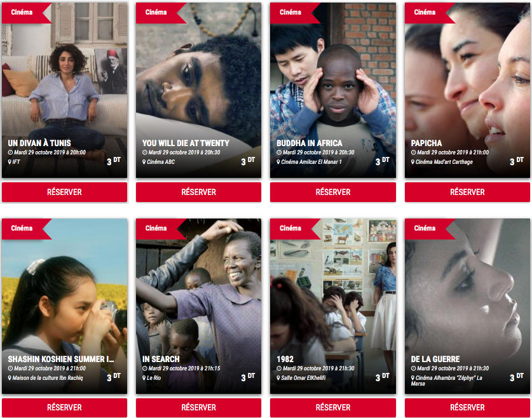Click the clock icon on De La Guerre

413,368
